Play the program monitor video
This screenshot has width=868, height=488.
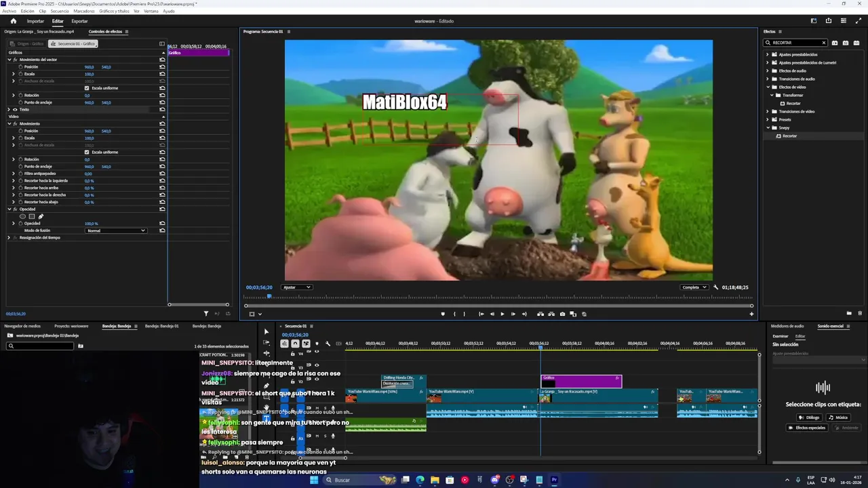tap(502, 314)
